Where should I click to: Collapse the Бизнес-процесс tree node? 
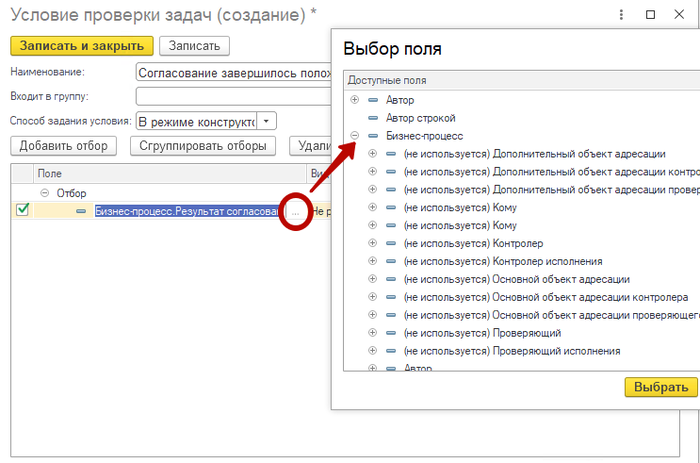click(x=354, y=135)
